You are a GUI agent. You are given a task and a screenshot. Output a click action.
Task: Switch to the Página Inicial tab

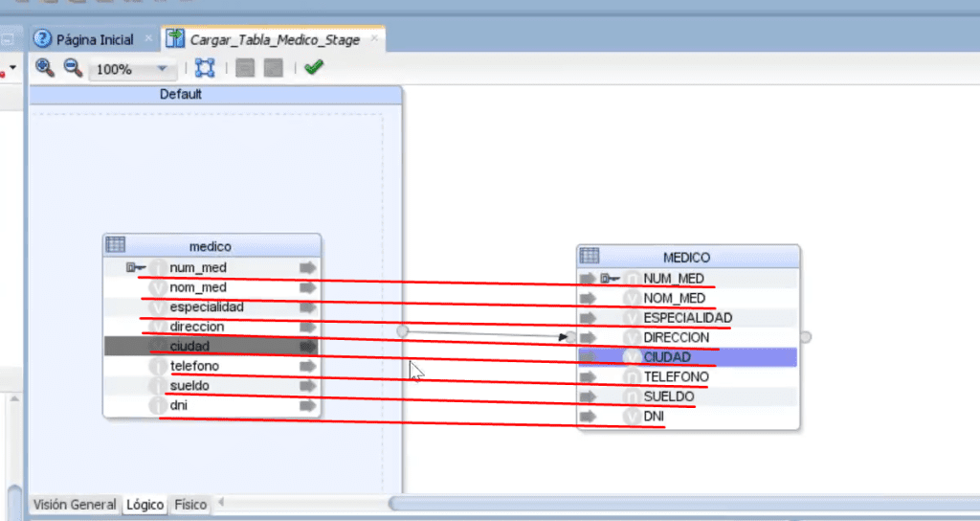84,39
